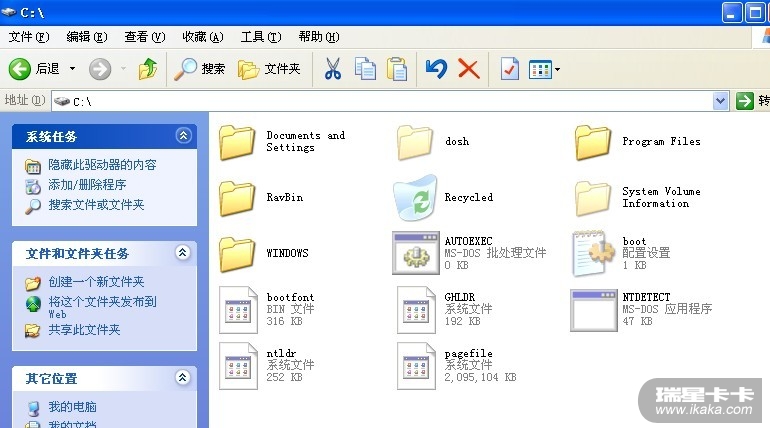The image size is (770, 428).
Task: Click 隐藏此驱动器的内容 link
Action: click(102, 165)
